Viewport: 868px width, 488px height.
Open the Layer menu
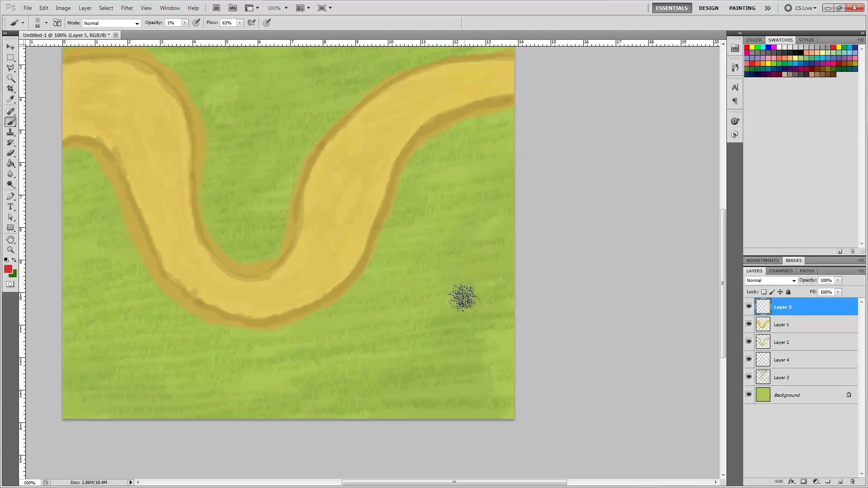85,8
